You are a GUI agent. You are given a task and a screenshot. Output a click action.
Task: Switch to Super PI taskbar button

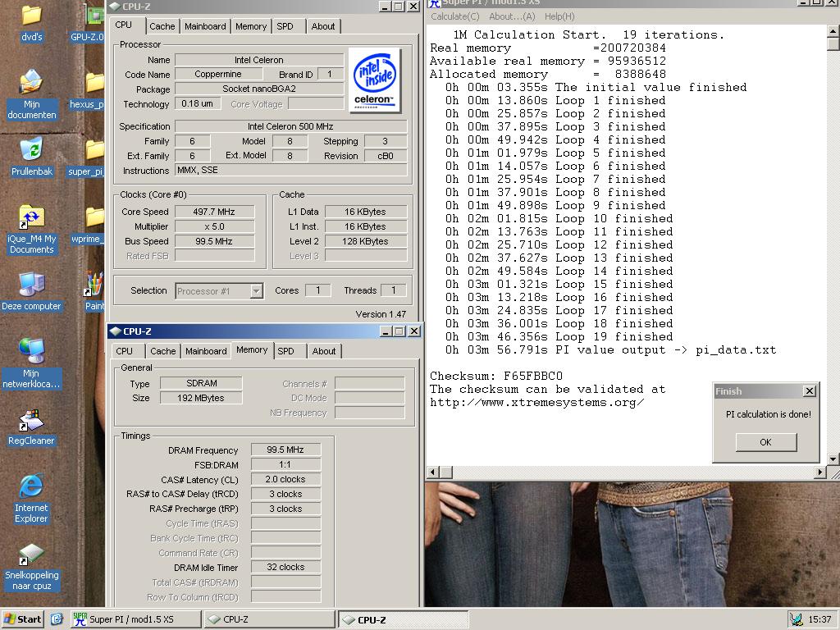pyautogui.click(x=135, y=619)
